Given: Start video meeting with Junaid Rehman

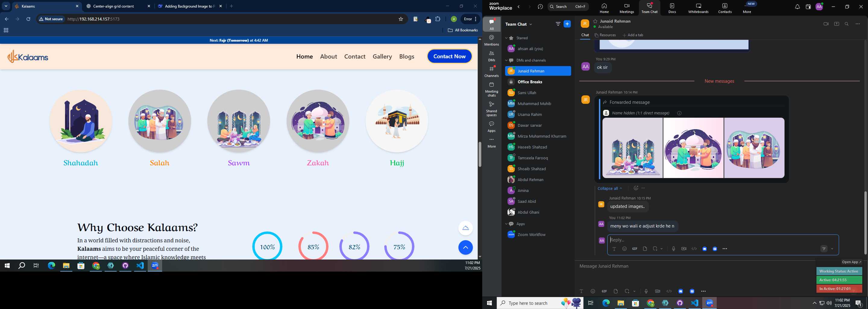Looking at the screenshot, I should click(826, 24).
